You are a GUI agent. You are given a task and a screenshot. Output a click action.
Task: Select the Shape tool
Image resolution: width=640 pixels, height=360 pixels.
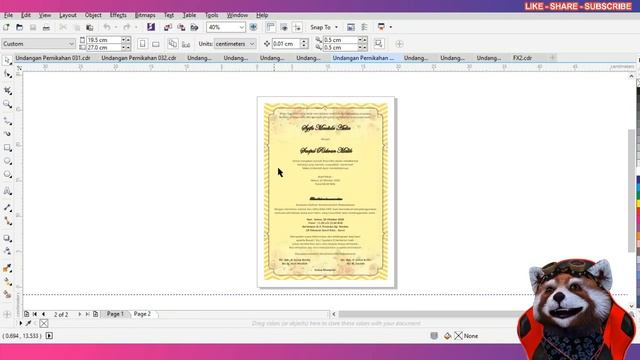coord(7,74)
